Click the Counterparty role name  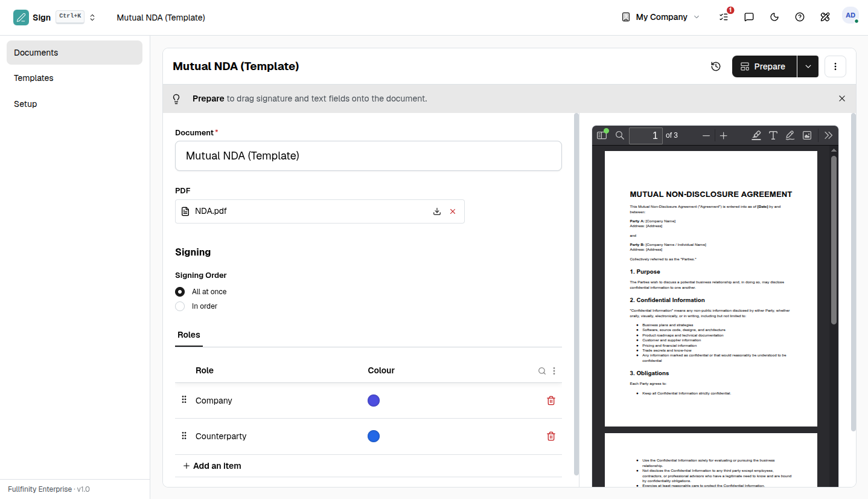(221, 436)
